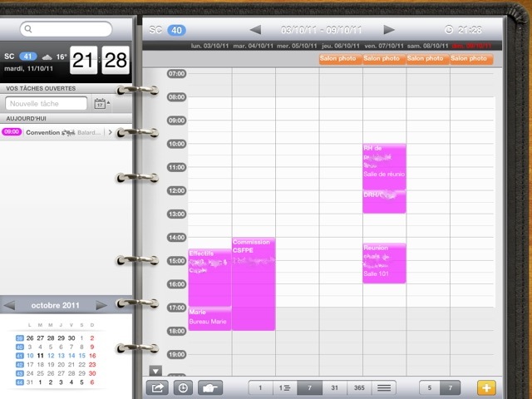Screen dimensions: 532x399
Task: Click the Nouvelle tâche input field
Action: pos(47,104)
